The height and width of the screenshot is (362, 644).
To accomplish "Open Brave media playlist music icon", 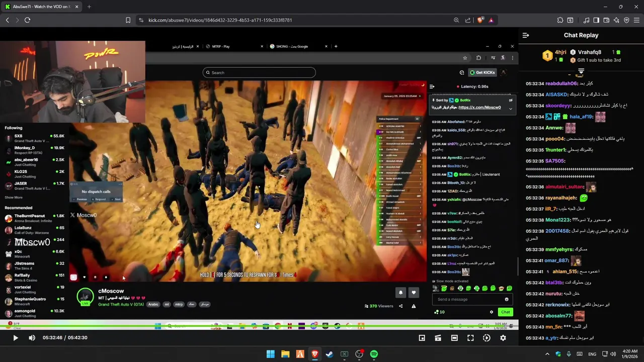I will pyautogui.click(x=586, y=20).
